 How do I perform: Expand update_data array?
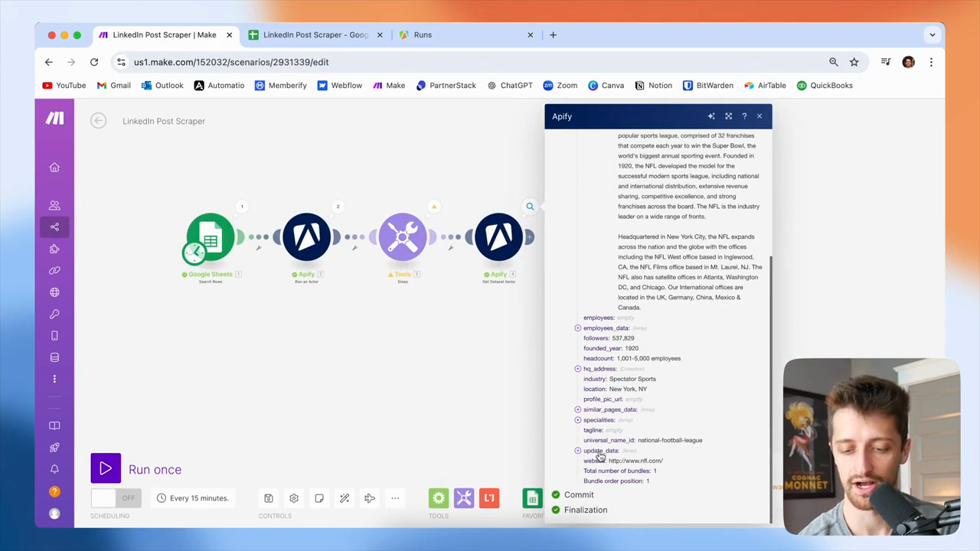tap(578, 450)
